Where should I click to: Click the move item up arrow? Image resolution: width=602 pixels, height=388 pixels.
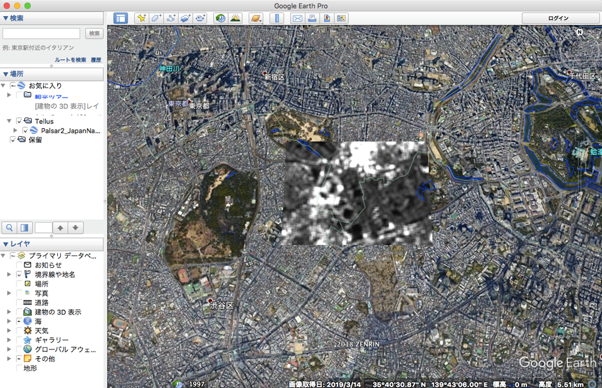(60, 228)
